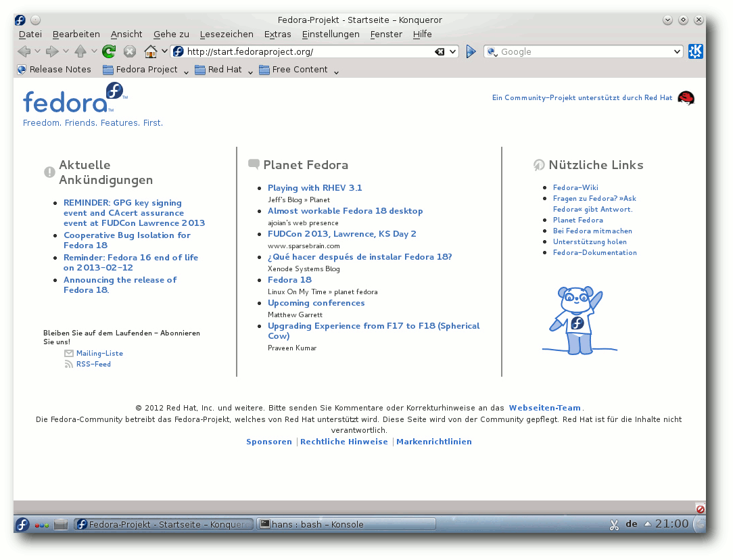Open the Free Content bookmark folder
This screenshot has height=560, width=733.
(x=299, y=70)
